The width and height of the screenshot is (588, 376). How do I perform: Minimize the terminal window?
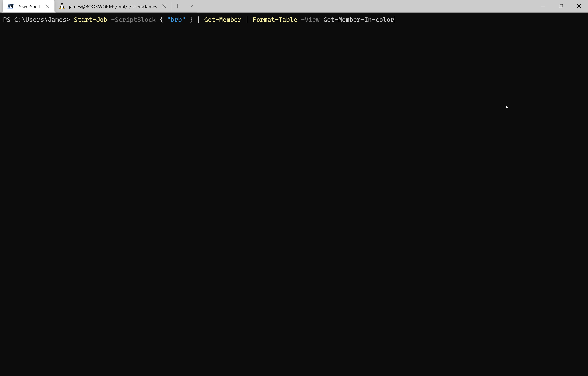543,6
